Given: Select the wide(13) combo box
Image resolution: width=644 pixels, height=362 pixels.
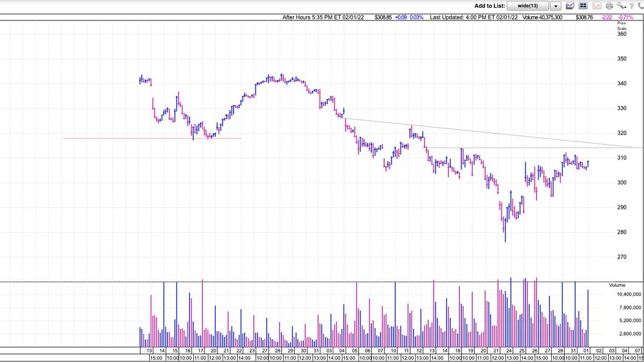Looking at the screenshot, I should (x=529, y=6).
